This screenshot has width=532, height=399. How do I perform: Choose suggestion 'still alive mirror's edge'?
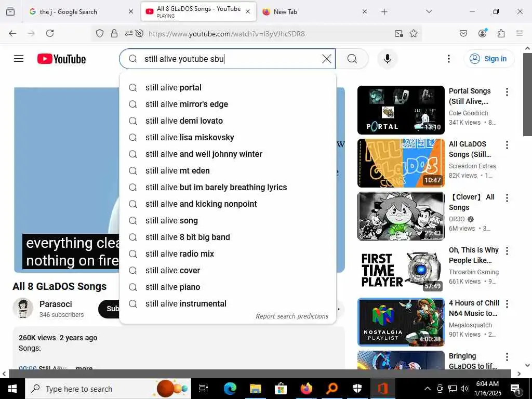tap(228, 104)
